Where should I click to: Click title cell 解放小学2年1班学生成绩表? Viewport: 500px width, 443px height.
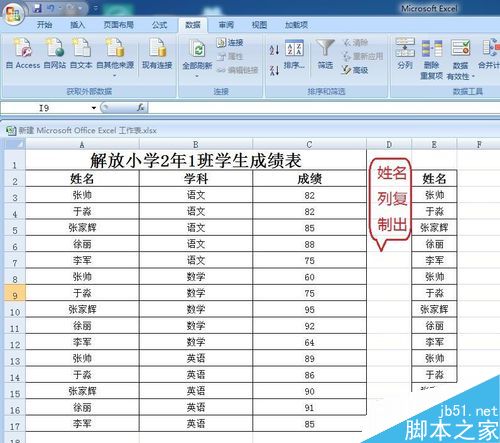[x=196, y=160]
